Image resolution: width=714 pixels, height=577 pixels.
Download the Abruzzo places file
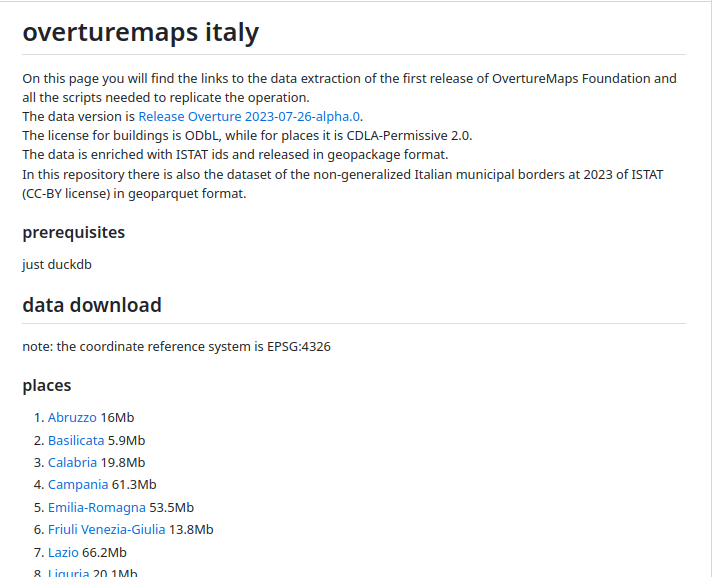(72, 418)
